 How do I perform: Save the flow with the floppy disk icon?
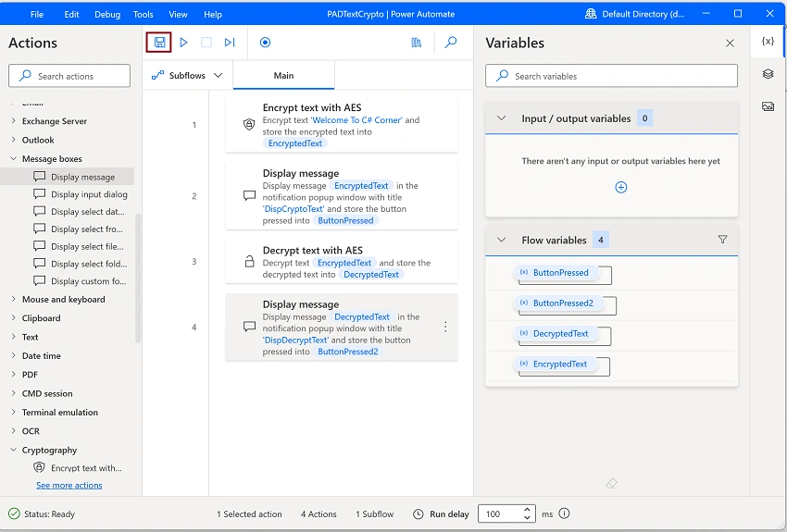click(x=159, y=43)
